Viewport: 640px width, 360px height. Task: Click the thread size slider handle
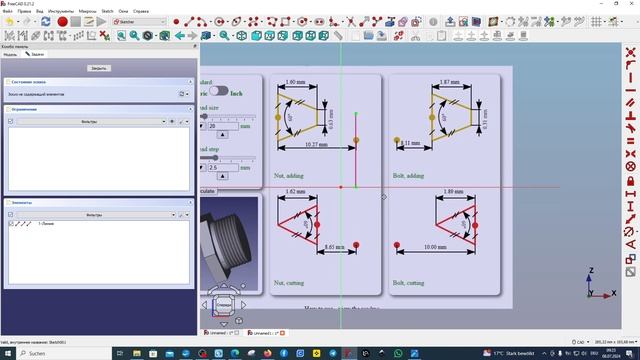pos(204,116)
